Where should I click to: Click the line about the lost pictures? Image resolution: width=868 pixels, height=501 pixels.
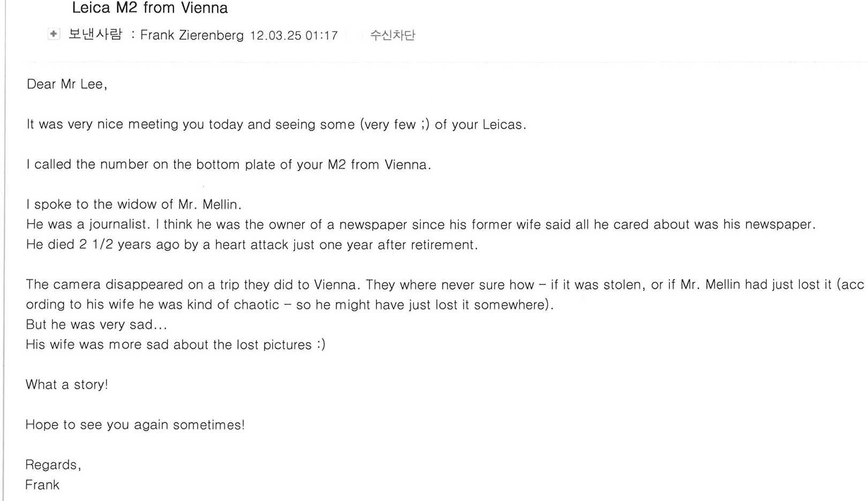[175, 345]
